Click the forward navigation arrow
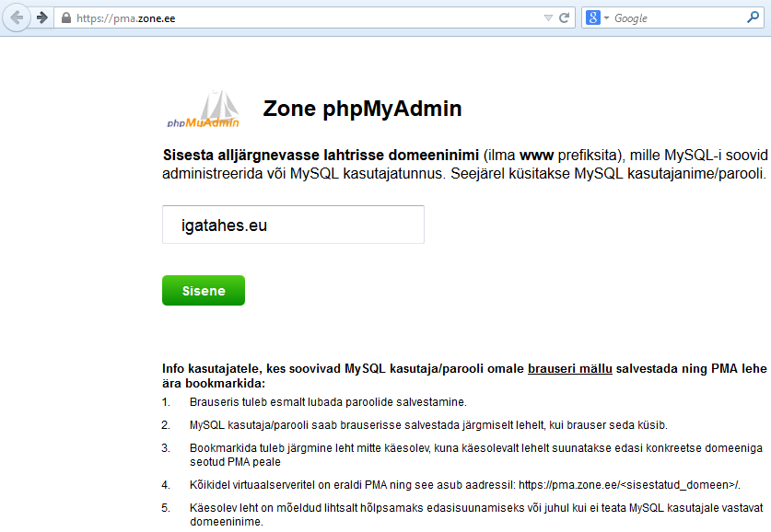Image resolution: width=771 pixels, height=532 pixels. pyautogui.click(x=41, y=17)
